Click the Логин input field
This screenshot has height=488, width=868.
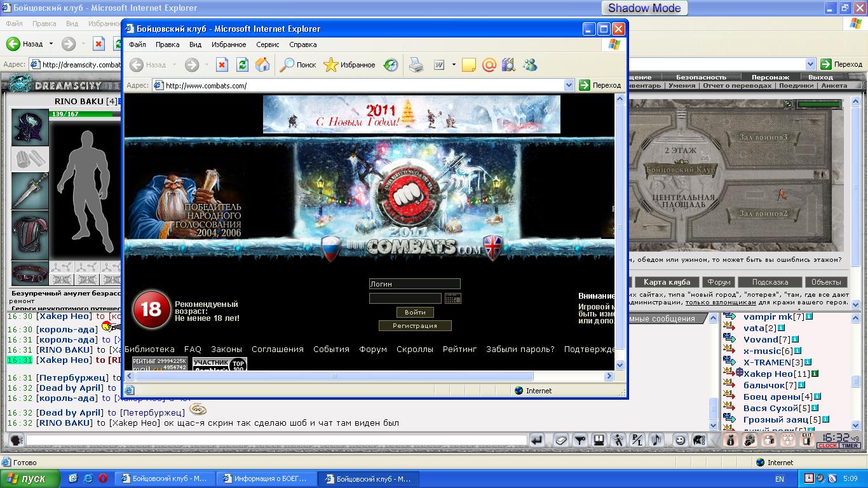[414, 284]
